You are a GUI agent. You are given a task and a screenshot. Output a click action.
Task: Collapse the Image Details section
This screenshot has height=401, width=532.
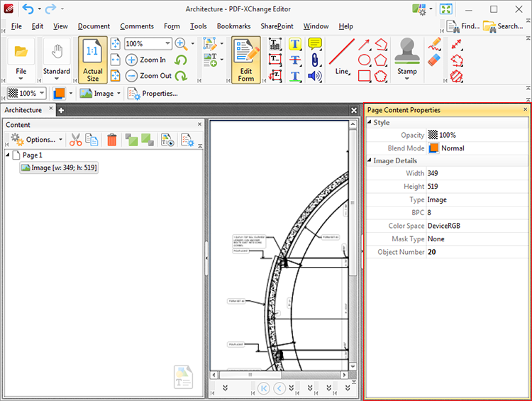coord(370,160)
